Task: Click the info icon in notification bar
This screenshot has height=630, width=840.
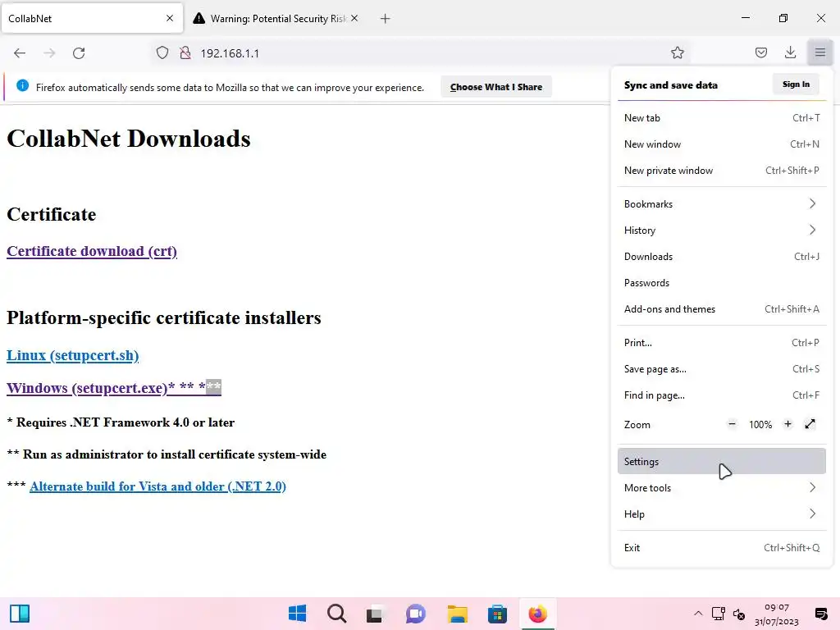Action: coord(22,85)
